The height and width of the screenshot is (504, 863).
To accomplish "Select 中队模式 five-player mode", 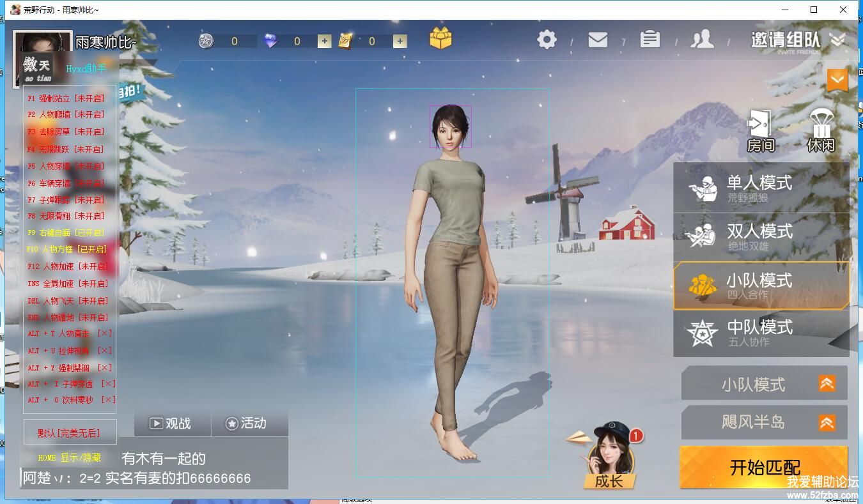I will click(x=761, y=333).
